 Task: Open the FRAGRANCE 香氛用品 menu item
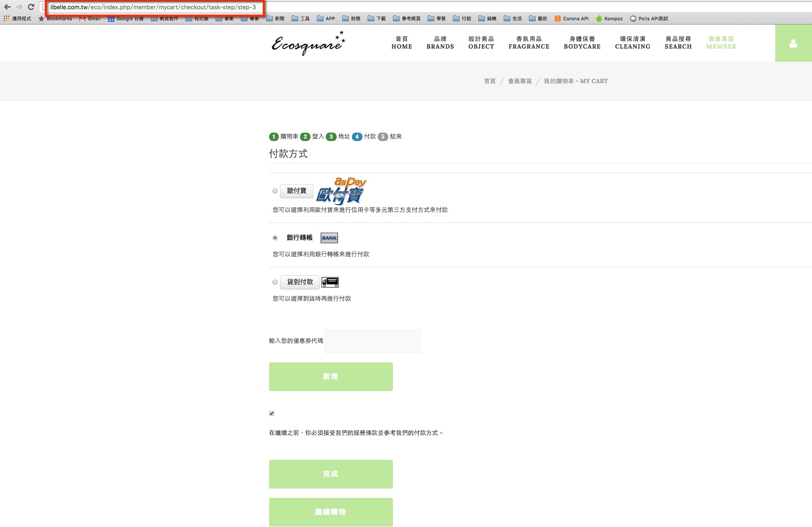529,43
